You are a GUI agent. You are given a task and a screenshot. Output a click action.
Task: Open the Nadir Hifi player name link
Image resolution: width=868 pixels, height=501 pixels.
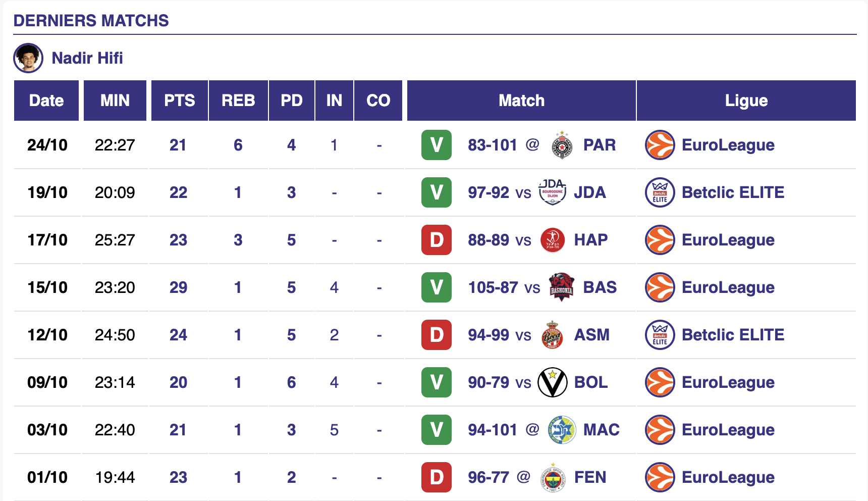[87, 58]
